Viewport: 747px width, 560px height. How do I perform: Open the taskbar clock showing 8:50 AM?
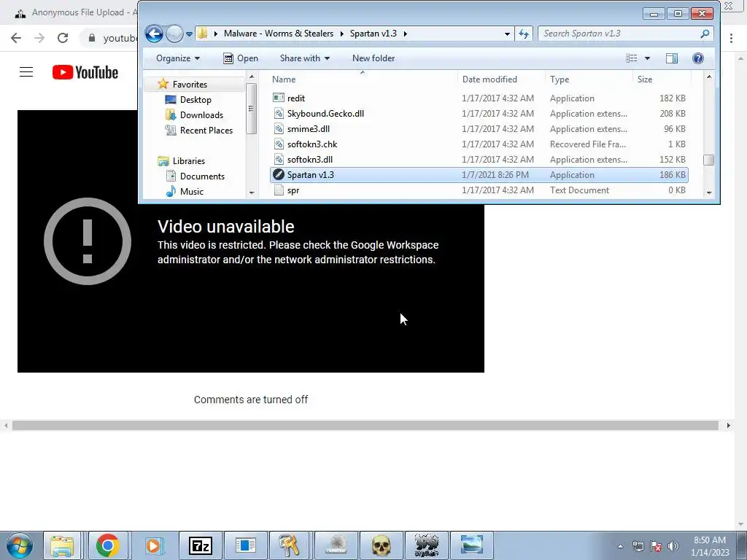710,546
